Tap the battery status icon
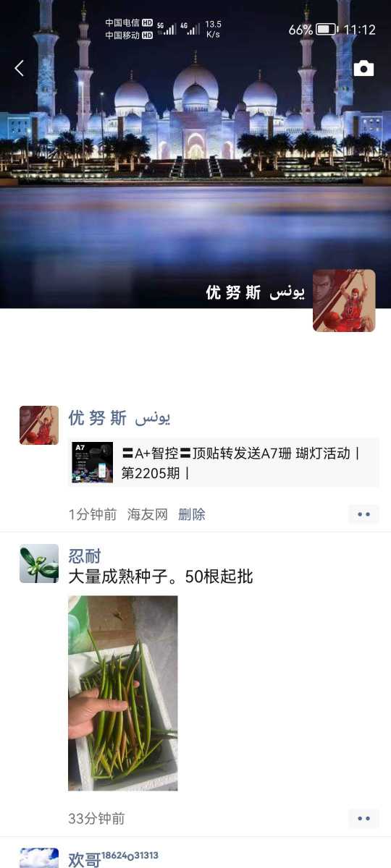 tap(326, 30)
